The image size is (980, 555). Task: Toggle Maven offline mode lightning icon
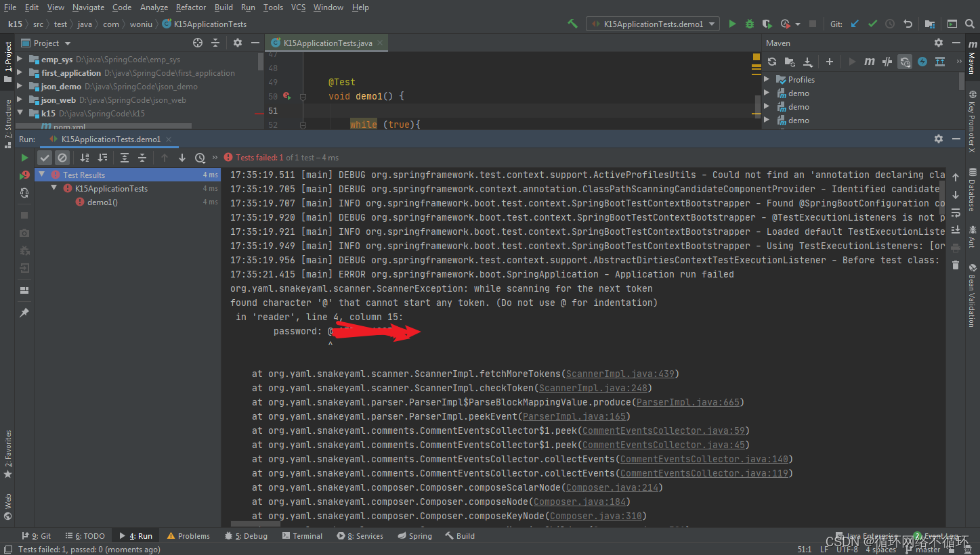point(922,62)
